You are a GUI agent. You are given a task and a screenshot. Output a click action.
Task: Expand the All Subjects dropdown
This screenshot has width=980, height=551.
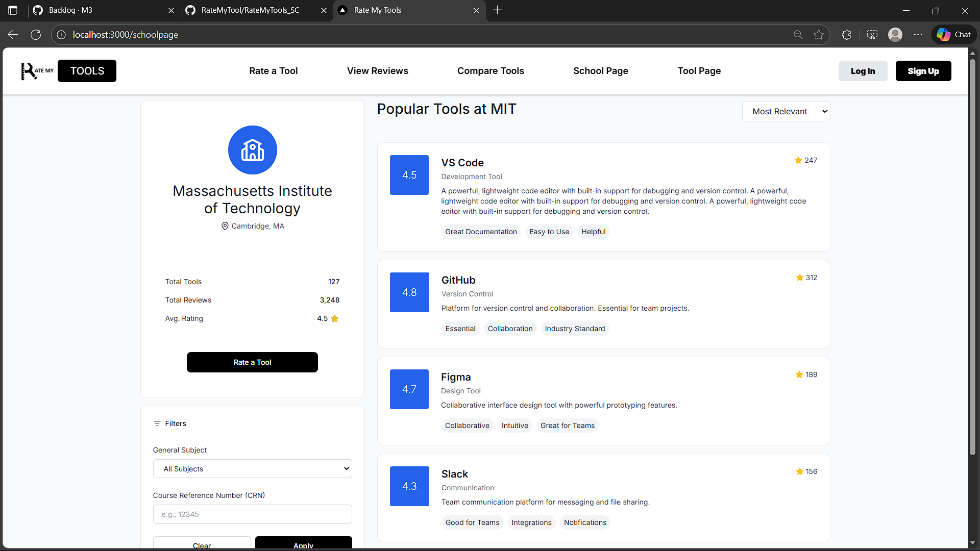click(252, 469)
